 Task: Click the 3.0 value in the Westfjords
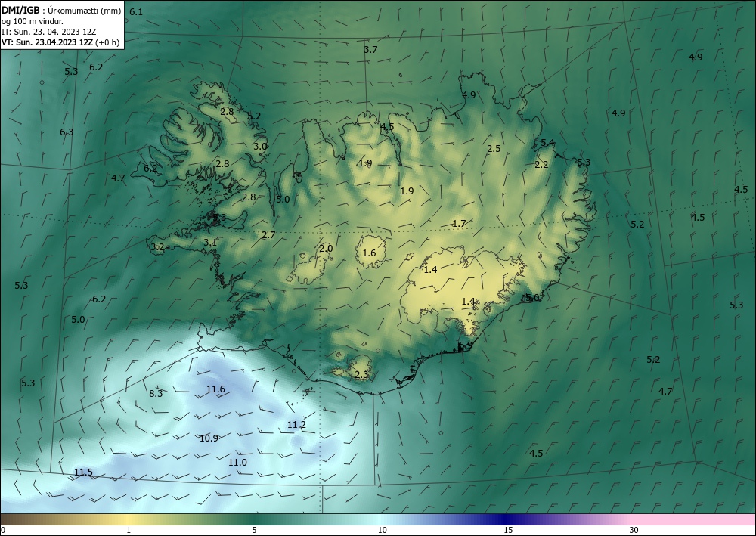(x=260, y=146)
